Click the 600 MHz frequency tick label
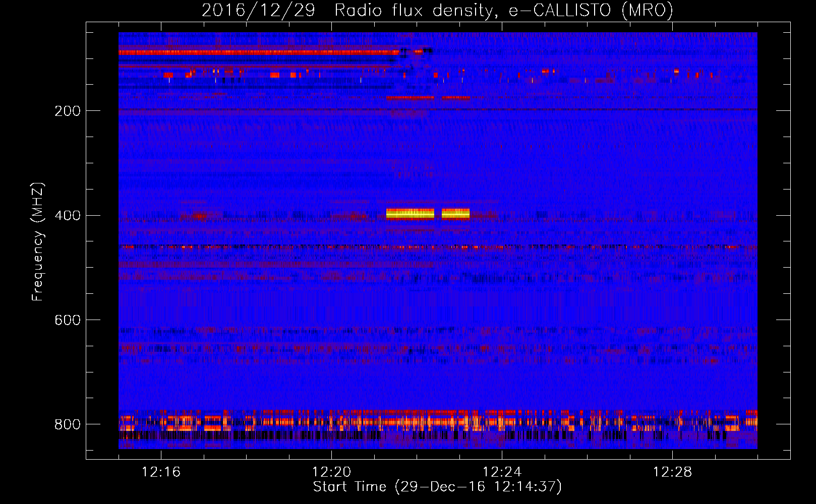816x504 pixels. point(67,320)
